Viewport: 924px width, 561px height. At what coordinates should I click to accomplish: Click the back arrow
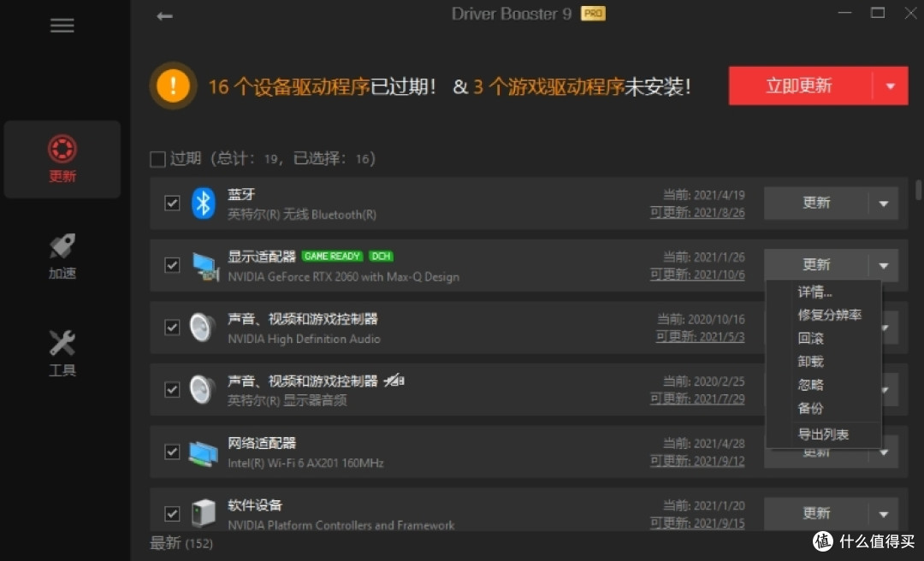click(x=163, y=15)
